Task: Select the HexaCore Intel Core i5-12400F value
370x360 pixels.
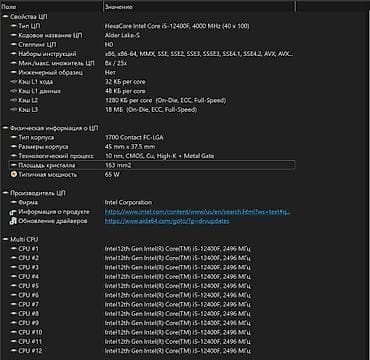Action: [177, 26]
